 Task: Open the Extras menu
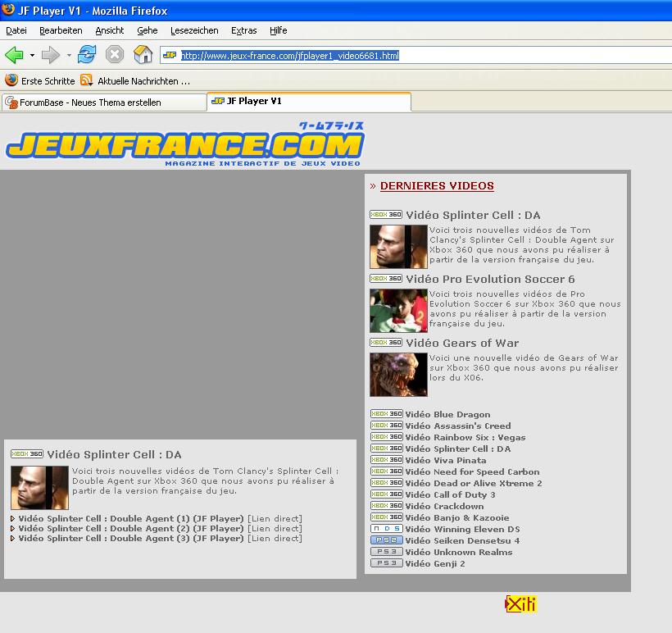click(x=244, y=30)
